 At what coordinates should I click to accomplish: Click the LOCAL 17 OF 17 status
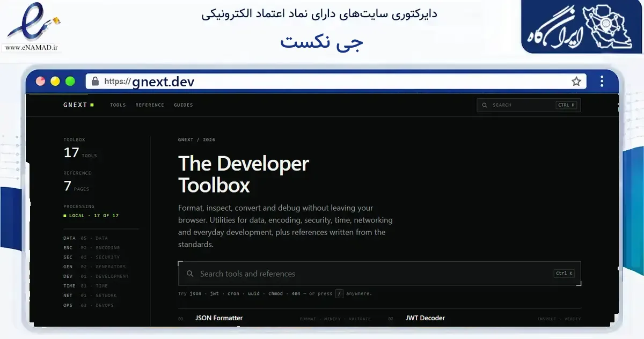click(x=91, y=216)
